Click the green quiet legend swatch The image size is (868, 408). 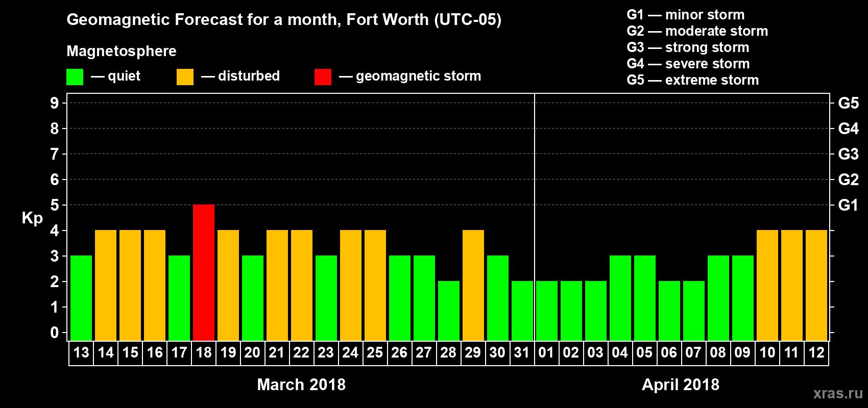click(x=75, y=77)
